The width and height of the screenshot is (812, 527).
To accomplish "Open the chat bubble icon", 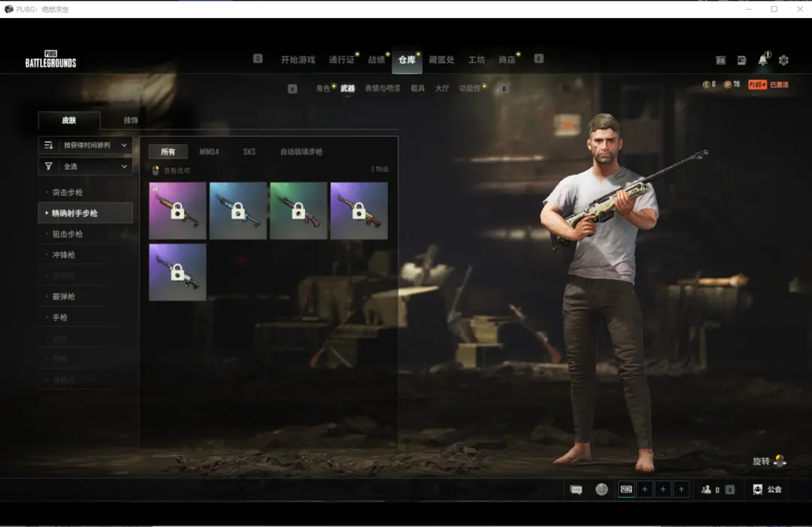I will tap(576, 489).
